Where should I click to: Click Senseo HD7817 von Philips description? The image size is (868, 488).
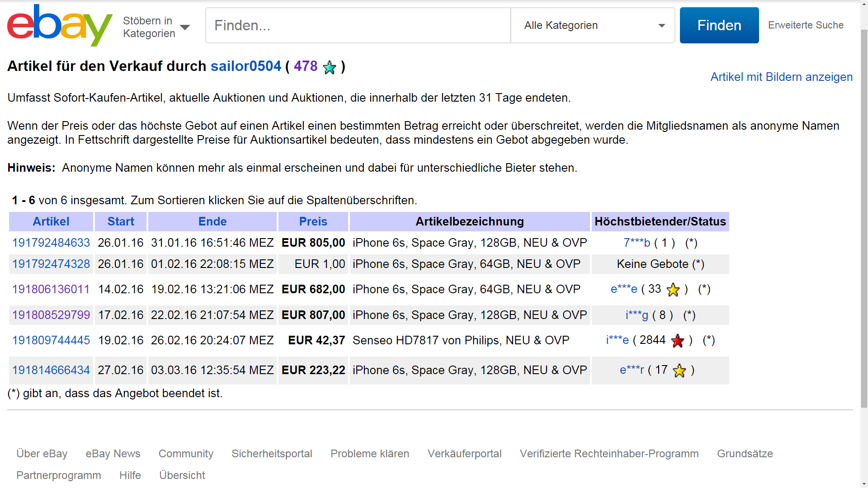[461, 340]
